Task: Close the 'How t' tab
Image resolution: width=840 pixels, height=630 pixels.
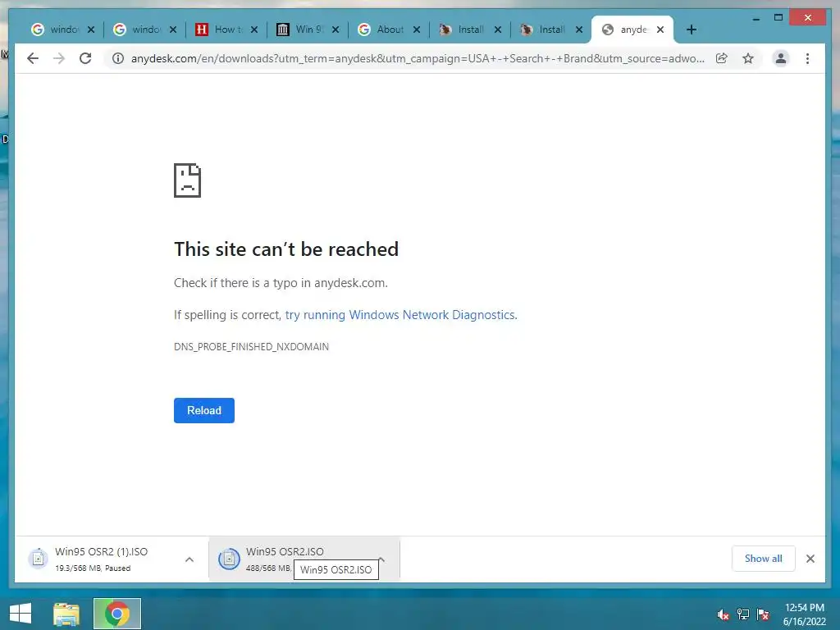Action: [x=254, y=30]
